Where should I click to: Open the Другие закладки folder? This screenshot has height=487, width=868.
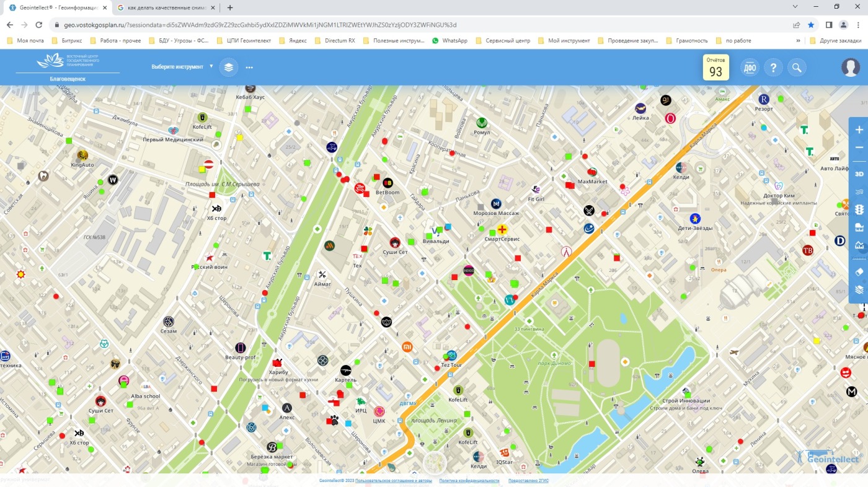click(x=835, y=41)
